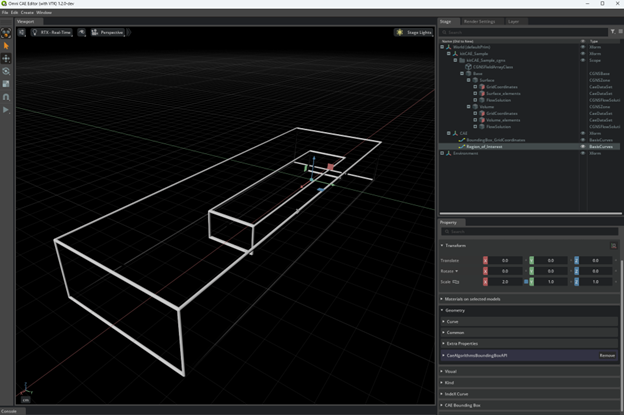The width and height of the screenshot is (624, 415).
Task: Open the Perspective camera menu
Action: click(108, 32)
